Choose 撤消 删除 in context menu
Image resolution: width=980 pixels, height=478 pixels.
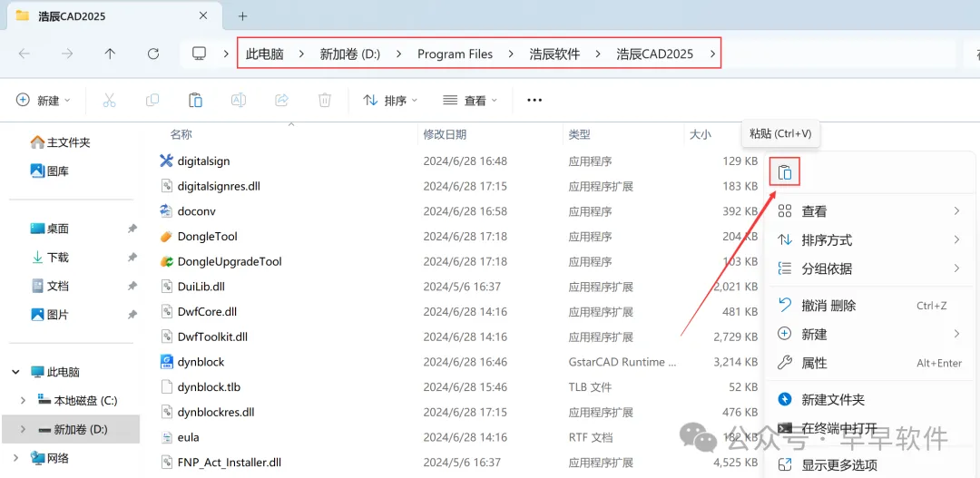868,306
